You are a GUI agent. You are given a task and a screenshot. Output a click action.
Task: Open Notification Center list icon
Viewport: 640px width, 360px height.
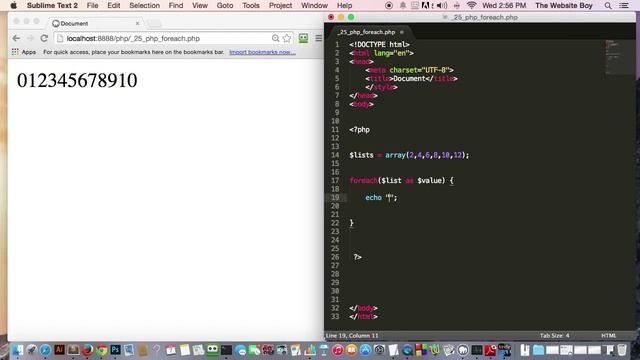[x=624, y=5]
